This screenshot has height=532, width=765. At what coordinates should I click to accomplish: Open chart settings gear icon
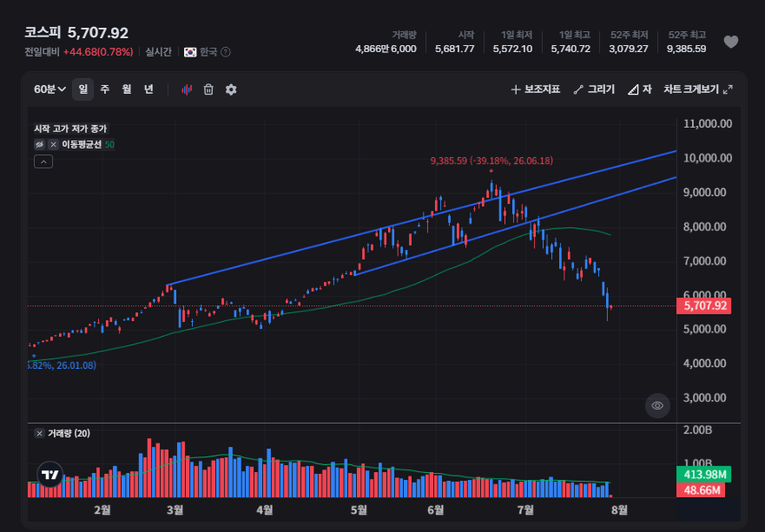231,89
